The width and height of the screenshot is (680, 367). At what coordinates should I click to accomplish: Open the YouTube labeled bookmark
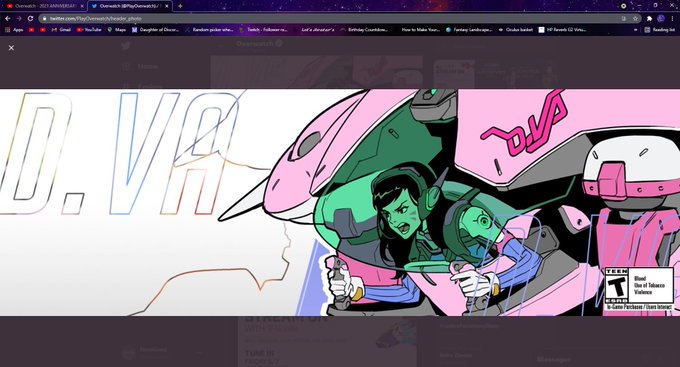tap(89, 30)
